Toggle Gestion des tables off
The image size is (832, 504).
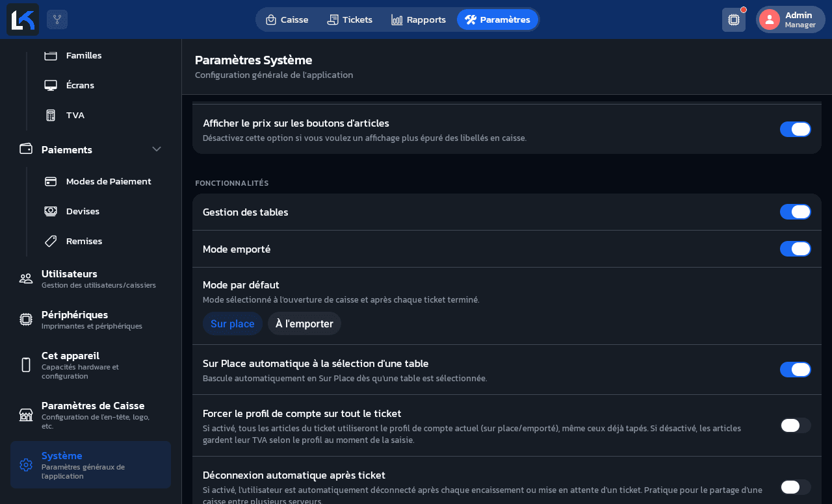[x=796, y=212]
